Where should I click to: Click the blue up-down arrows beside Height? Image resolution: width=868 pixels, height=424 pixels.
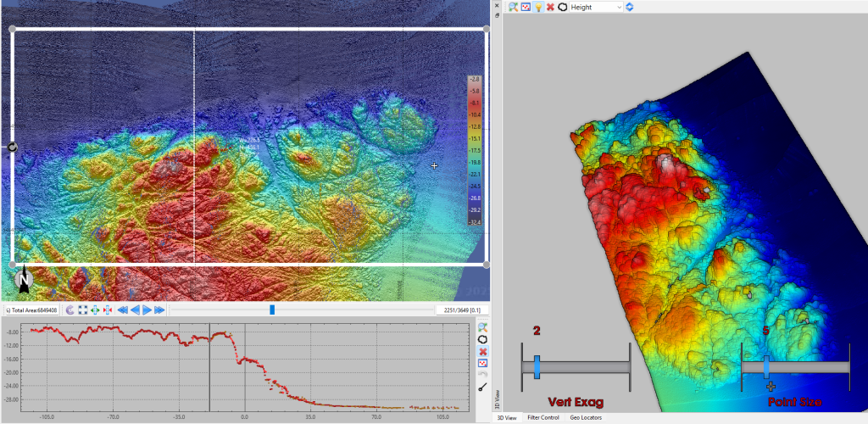(630, 7)
